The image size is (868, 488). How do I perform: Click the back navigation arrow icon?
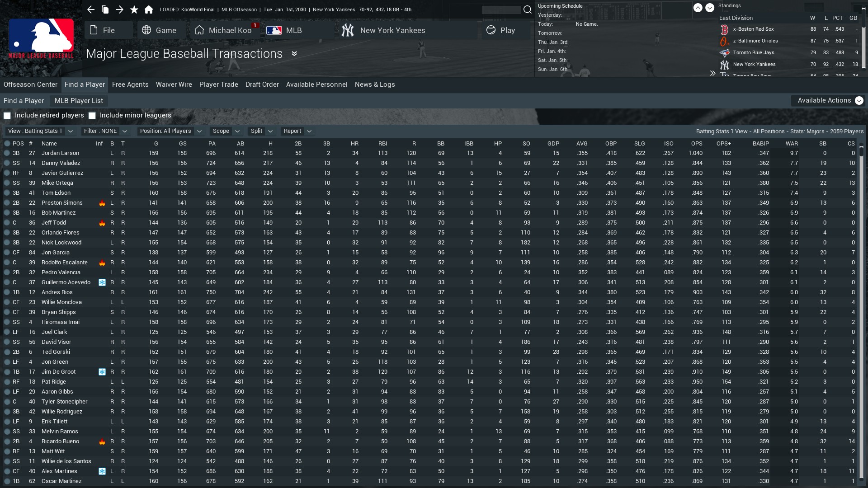(x=91, y=9)
